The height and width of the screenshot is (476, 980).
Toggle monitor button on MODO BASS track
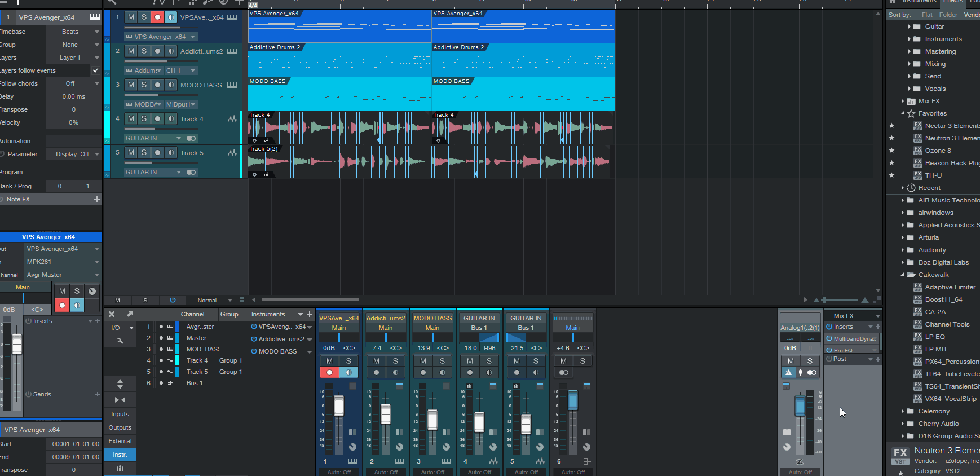pos(171,85)
